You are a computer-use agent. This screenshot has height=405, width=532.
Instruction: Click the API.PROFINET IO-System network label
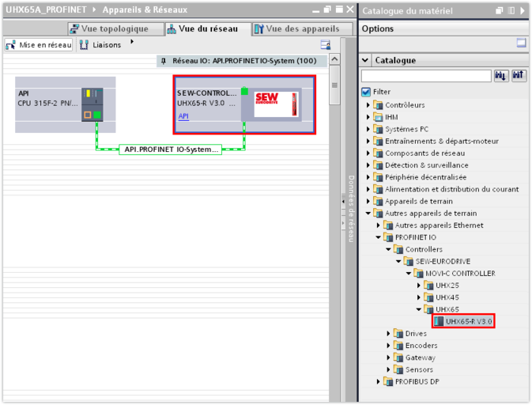click(171, 149)
